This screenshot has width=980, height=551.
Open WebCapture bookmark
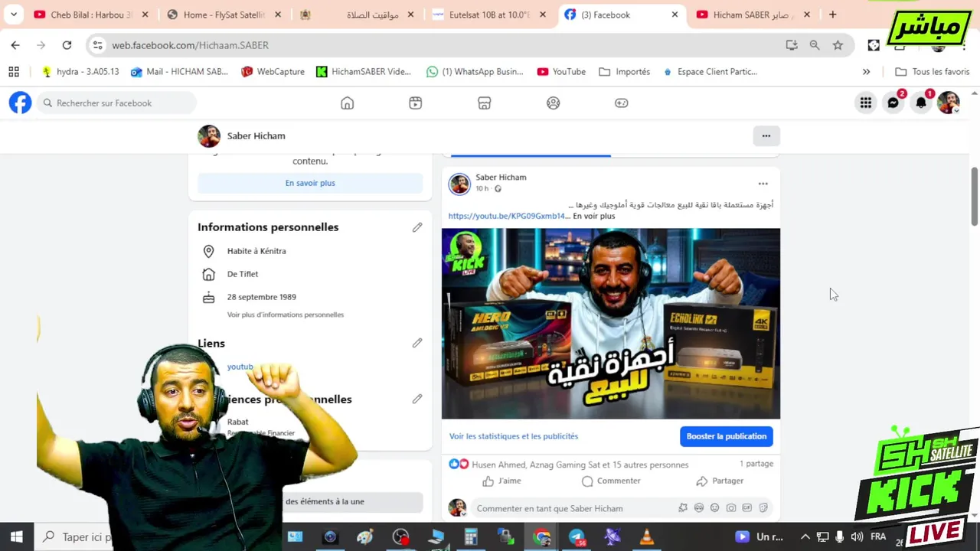(273, 71)
